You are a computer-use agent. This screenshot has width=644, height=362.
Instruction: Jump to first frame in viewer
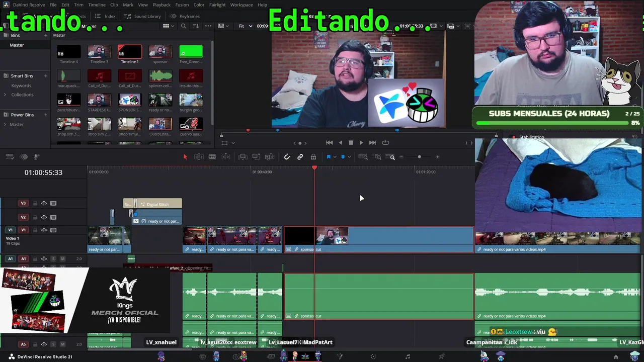(x=329, y=143)
